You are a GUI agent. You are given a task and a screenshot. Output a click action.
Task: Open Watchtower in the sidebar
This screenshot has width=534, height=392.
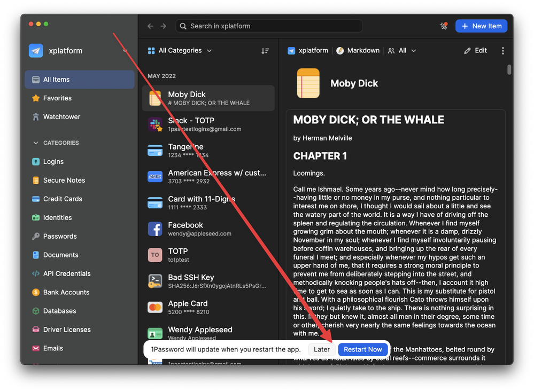click(61, 116)
